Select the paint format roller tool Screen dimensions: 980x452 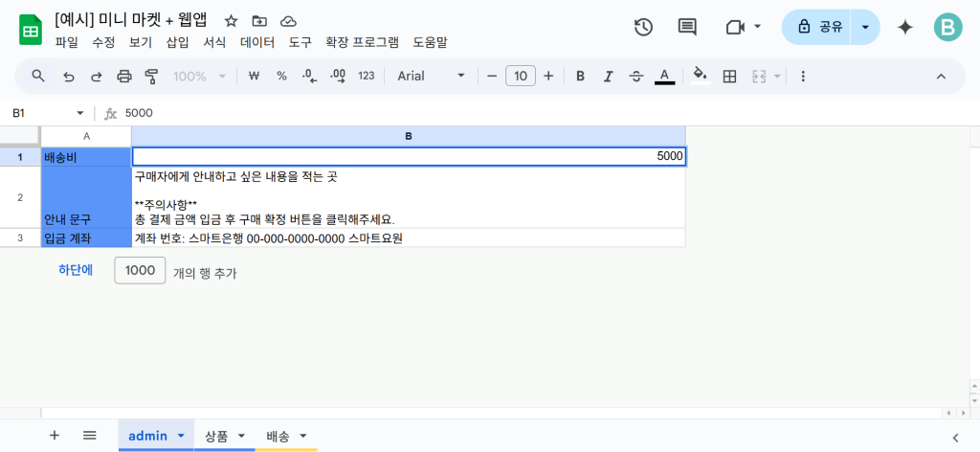pyautogui.click(x=151, y=77)
